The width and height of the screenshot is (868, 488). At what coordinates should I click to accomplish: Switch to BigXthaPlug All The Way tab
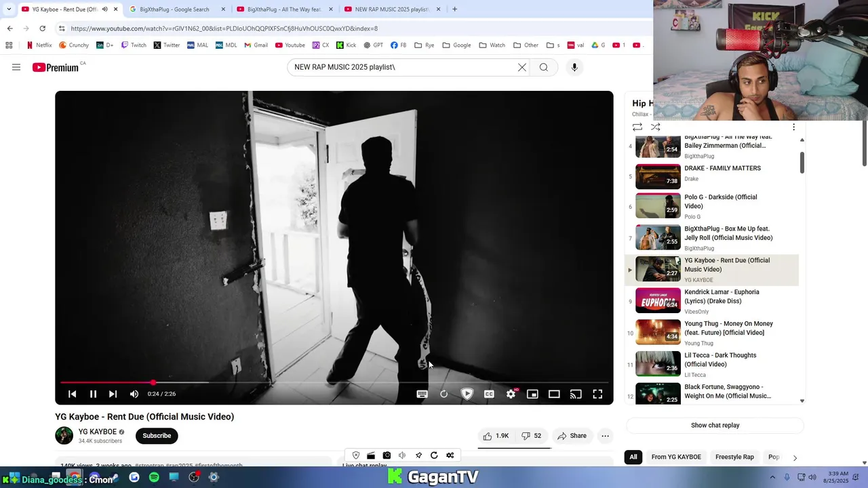pyautogui.click(x=283, y=9)
